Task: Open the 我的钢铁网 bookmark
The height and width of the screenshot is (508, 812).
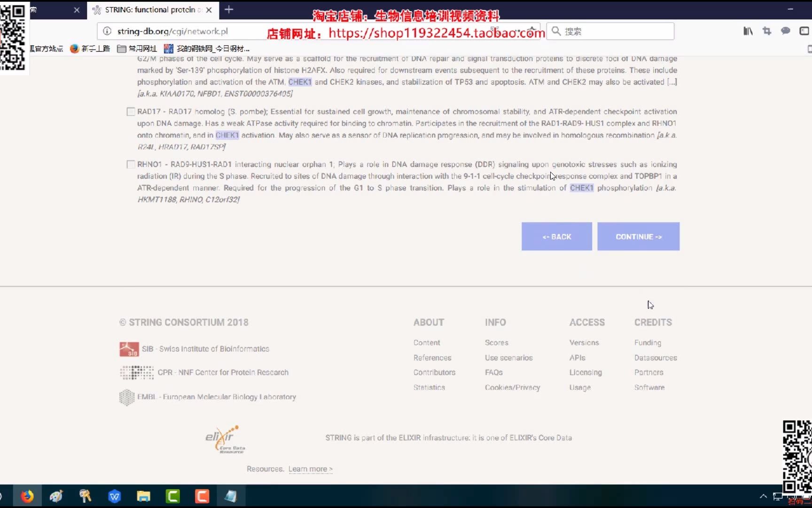Action: pos(207,48)
